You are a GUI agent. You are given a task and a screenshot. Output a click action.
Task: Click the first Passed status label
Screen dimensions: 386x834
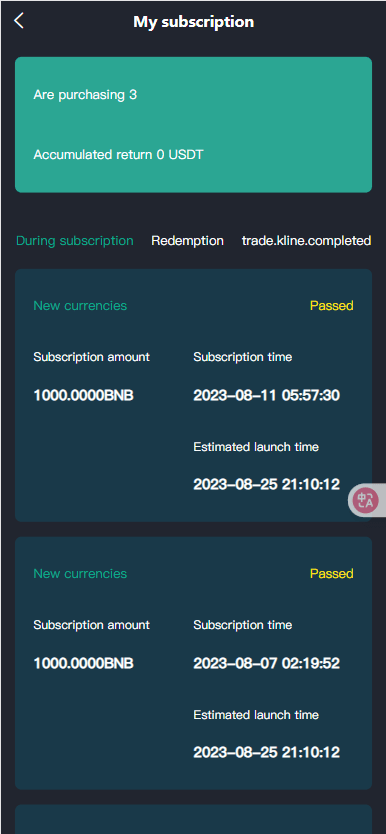coord(332,305)
